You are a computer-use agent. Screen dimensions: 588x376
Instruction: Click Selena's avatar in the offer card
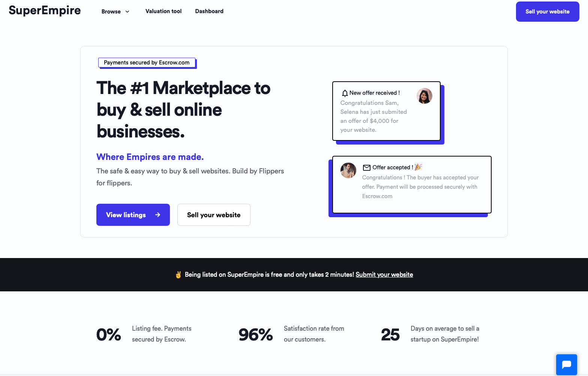coord(424,96)
